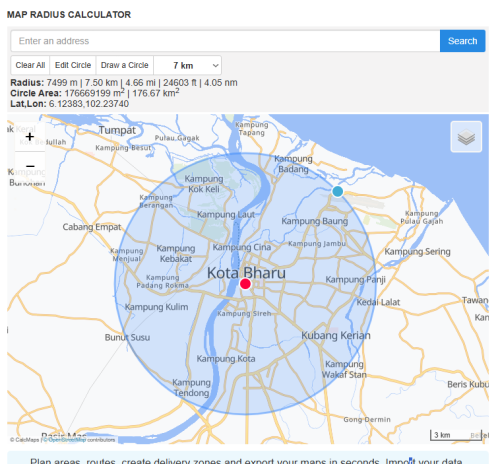Click the Clear All button
The width and height of the screenshot is (500, 464).
[x=30, y=65]
